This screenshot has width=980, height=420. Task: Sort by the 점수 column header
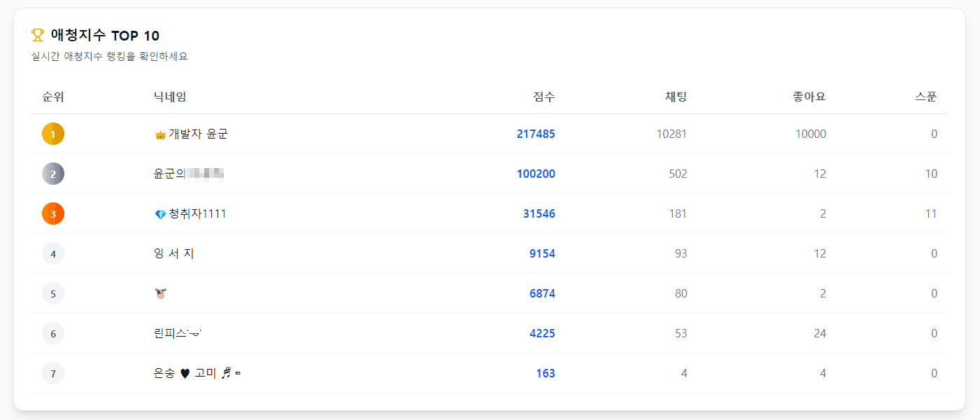(x=544, y=97)
